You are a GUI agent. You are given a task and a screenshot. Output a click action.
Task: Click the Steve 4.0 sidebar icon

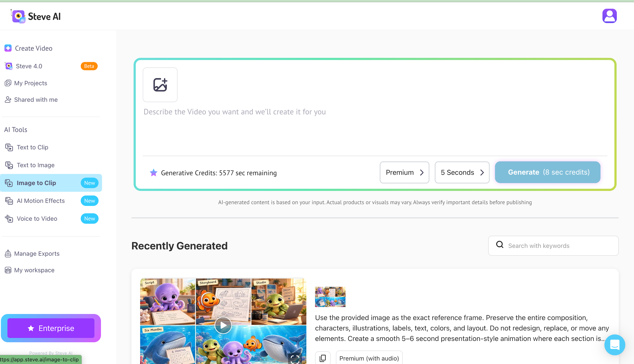[x=9, y=66]
